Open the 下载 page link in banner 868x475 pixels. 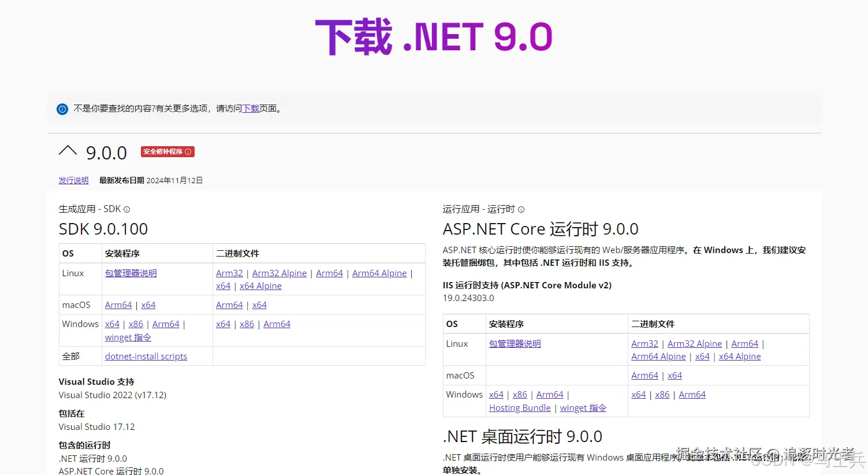tap(251, 109)
